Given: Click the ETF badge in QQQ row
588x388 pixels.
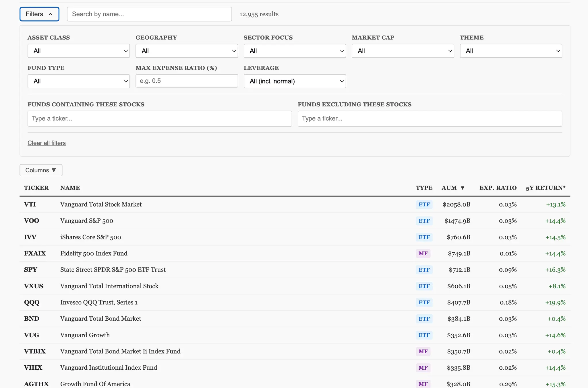Looking at the screenshot, I should (x=424, y=303).
